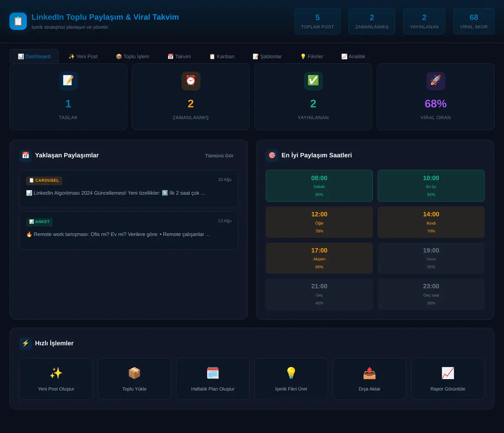Click the Yeni Post Oluştur label
The height and width of the screenshot is (433, 504).
pos(56,389)
